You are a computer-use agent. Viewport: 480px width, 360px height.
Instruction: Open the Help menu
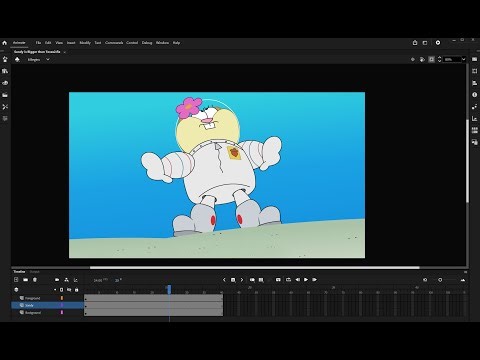pyautogui.click(x=176, y=43)
